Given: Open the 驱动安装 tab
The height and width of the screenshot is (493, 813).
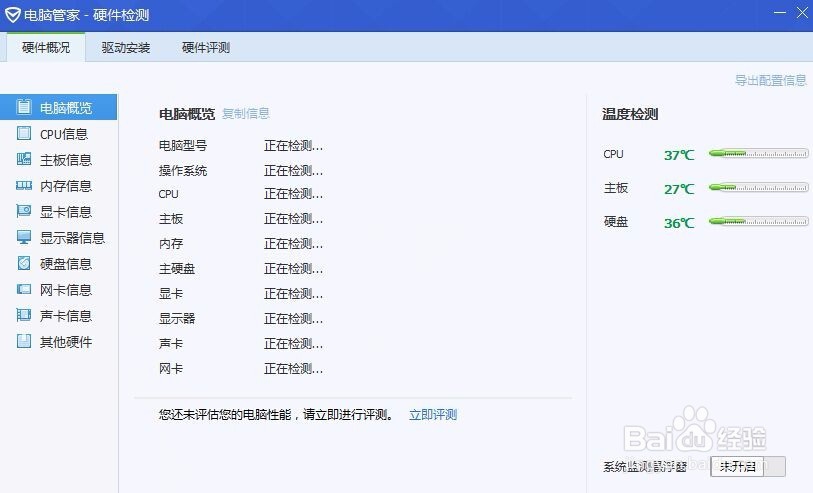Looking at the screenshot, I should (125, 48).
